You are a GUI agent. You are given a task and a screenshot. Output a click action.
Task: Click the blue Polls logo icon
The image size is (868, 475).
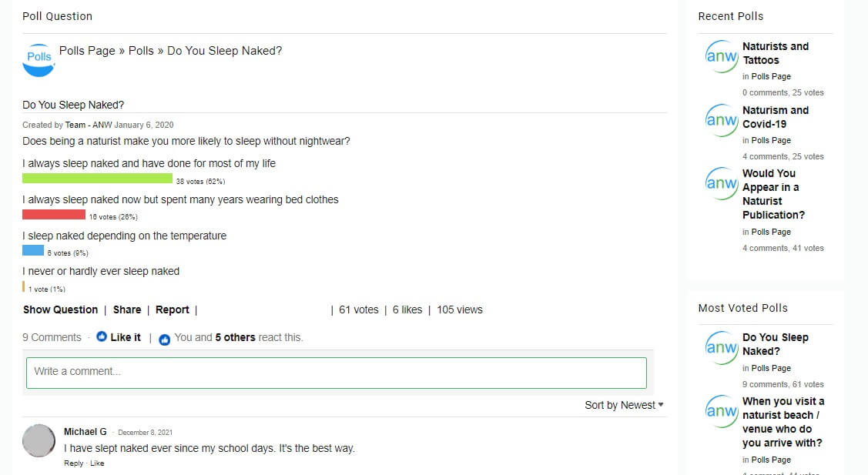tap(39, 60)
